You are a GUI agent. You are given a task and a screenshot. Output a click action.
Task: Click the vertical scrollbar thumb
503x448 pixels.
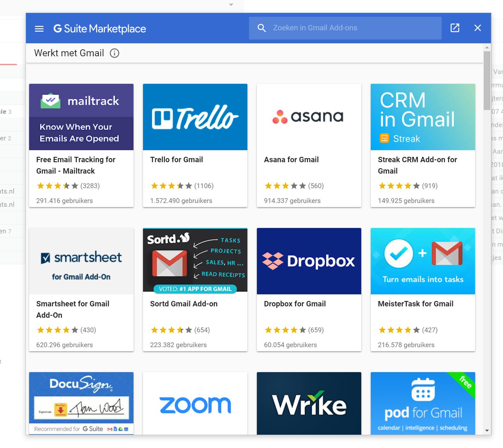pos(487,80)
